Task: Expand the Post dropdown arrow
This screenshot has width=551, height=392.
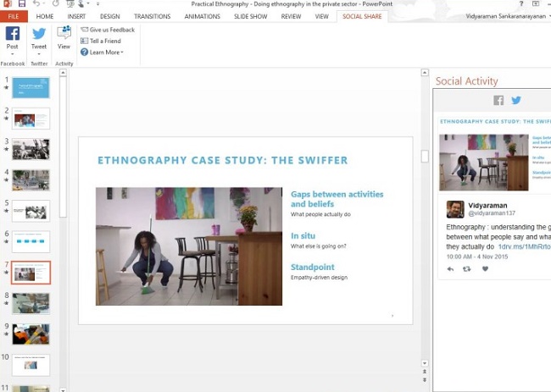Action: tap(13, 54)
